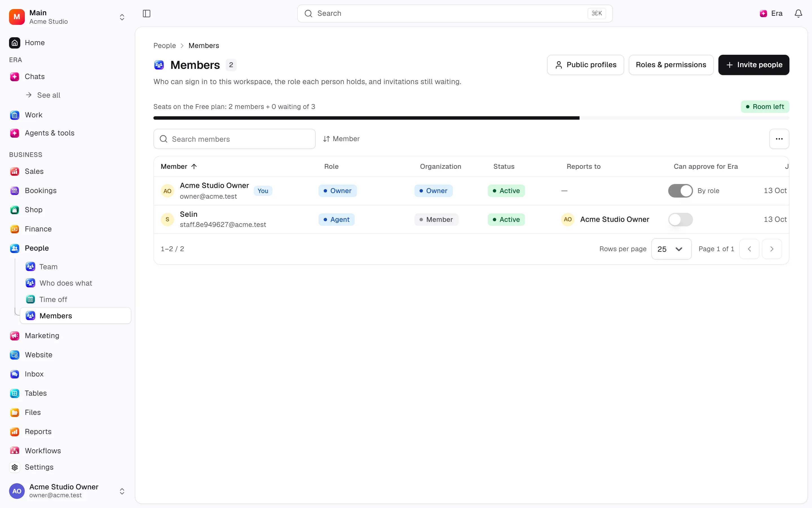The image size is (812, 508).
Task: Open Finance icon in sidebar
Action: pyautogui.click(x=14, y=229)
